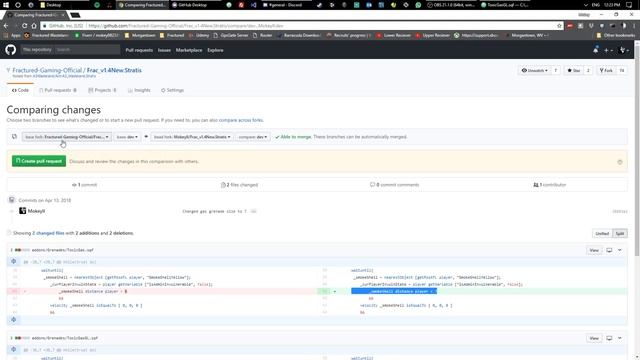Expand context below first ToxicGas diff hunk
The height and width of the screenshot is (360, 640).
point(13,320)
